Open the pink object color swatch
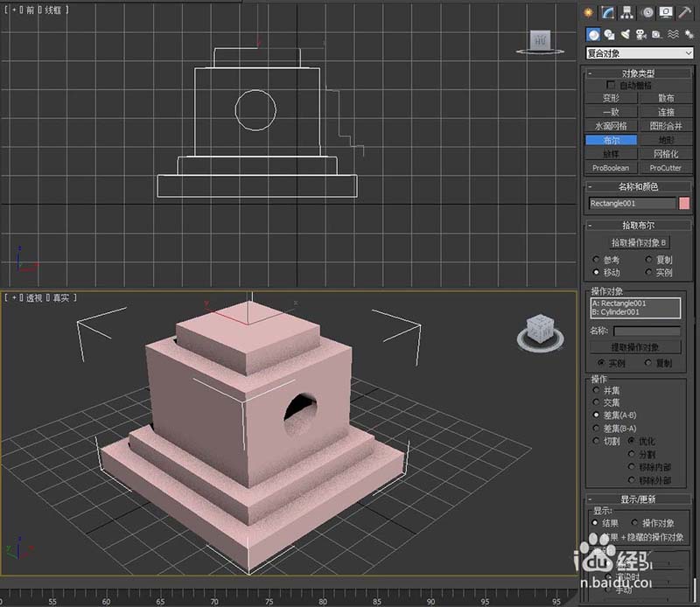The image size is (700, 607). click(x=684, y=204)
